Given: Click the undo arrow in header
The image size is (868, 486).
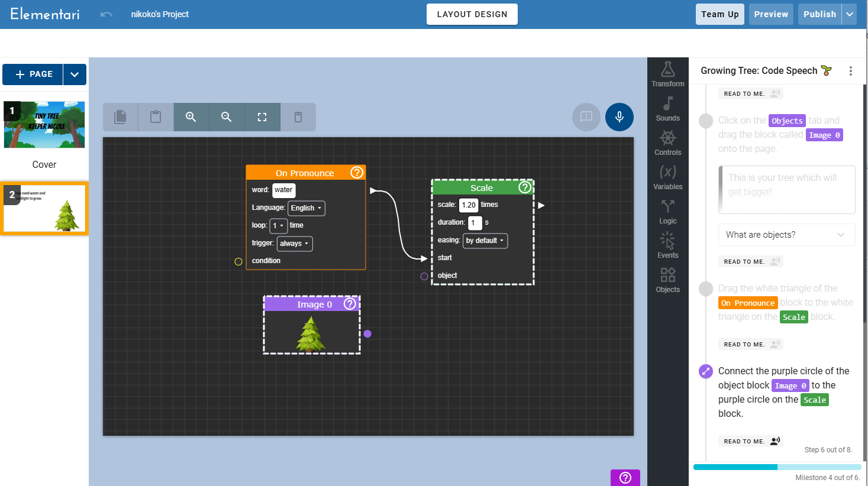Looking at the screenshot, I should [x=107, y=14].
